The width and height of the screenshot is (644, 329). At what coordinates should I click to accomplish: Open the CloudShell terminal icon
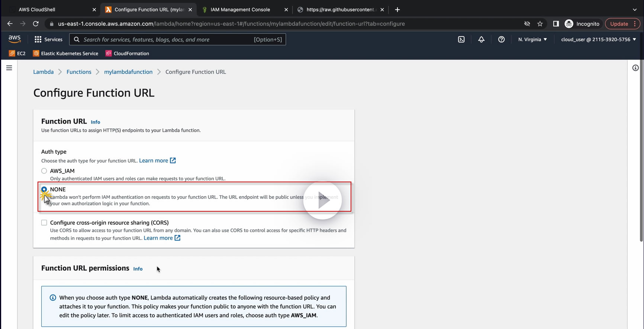[x=461, y=39]
